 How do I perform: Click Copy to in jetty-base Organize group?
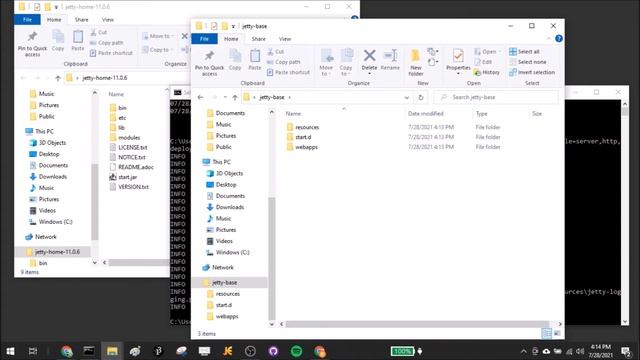(x=346, y=62)
